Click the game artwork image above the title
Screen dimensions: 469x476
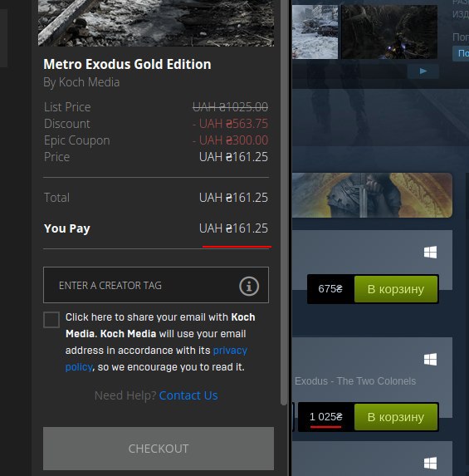(156, 23)
